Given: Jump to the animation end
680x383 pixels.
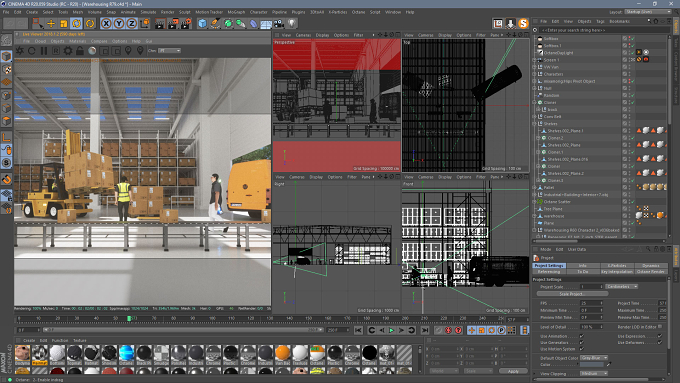Looking at the screenshot, I should 425,331.
